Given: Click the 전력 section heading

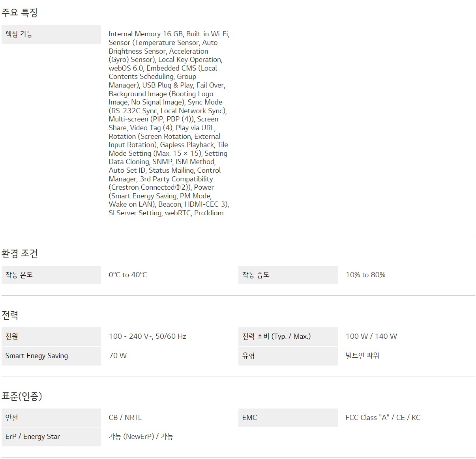Looking at the screenshot, I should tap(10, 315).
